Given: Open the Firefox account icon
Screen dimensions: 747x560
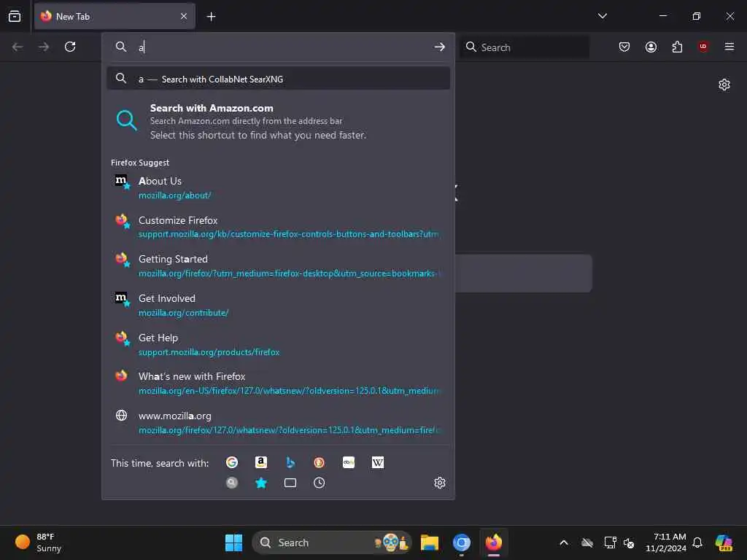Looking at the screenshot, I should pos(651,47).
